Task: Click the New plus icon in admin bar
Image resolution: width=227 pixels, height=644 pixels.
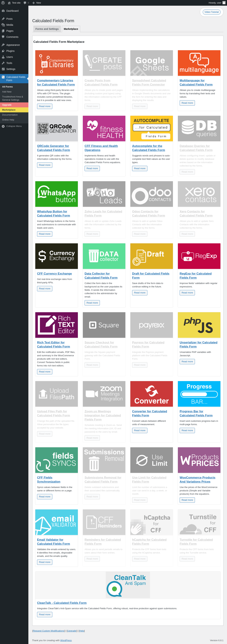Action: pyautogui.click(x=34, y=3)
